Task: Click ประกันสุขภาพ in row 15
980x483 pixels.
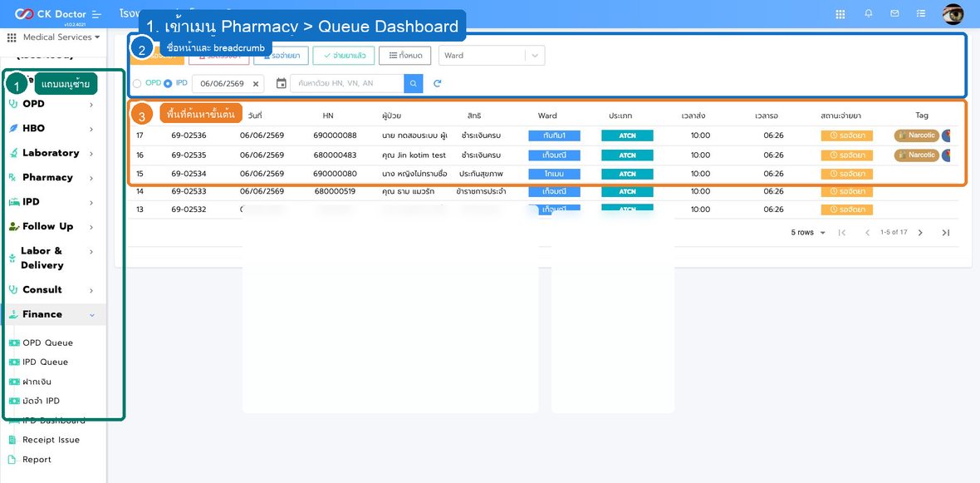Action: (481, 174)
